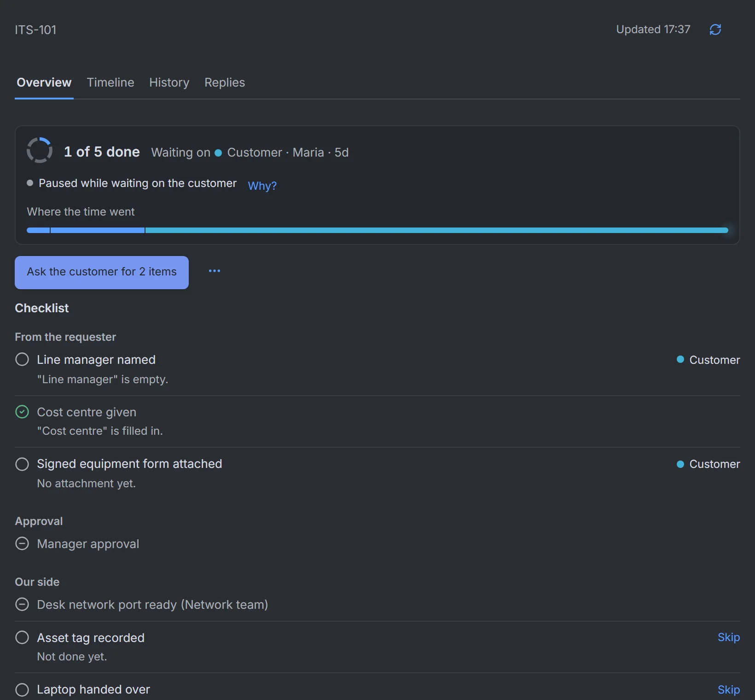Screen dimensions: 755x700
Task: Click the Manager approval label
Action: 88,544
